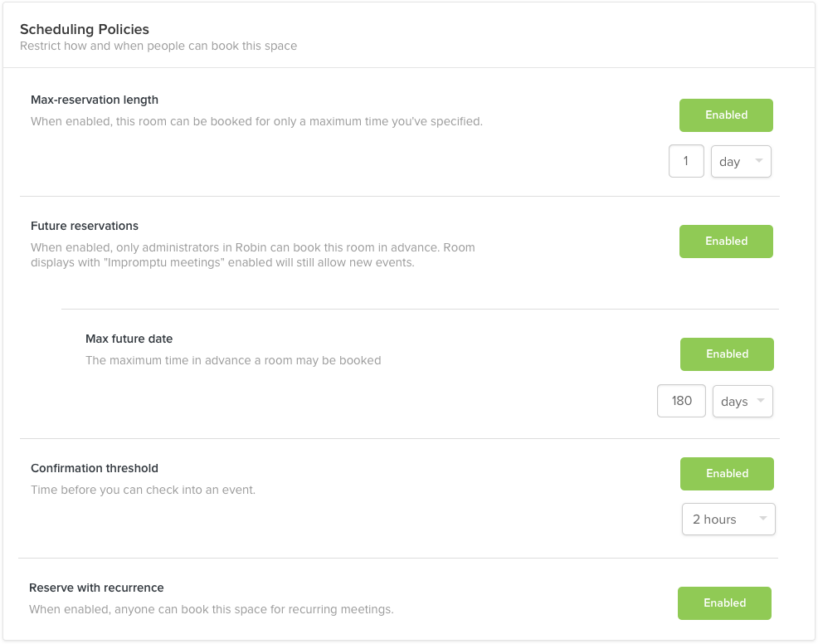Toggle Reserve with recurrence Enabled button
The width and height of the screenshot is (818, 644).
[724, 603]
